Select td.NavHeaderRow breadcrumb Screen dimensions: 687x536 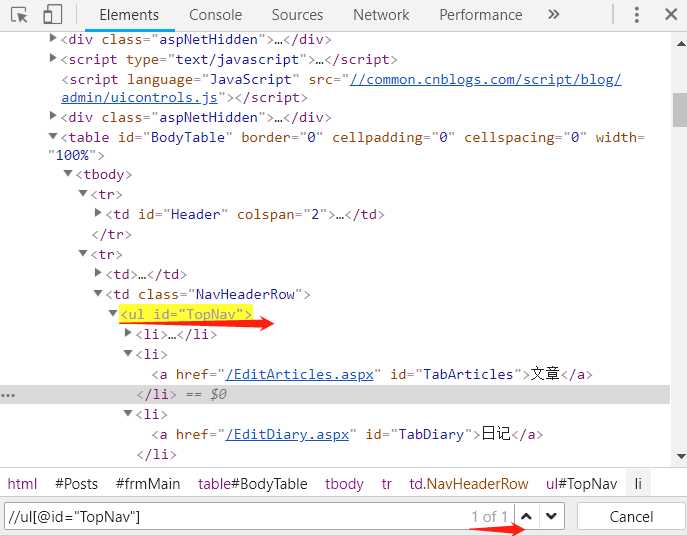tap(468, 484)
